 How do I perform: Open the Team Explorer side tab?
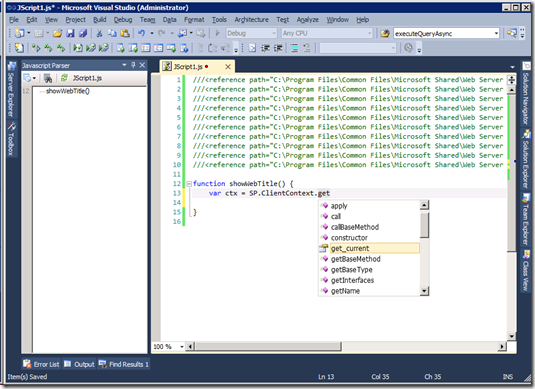(x=526, y=219)
